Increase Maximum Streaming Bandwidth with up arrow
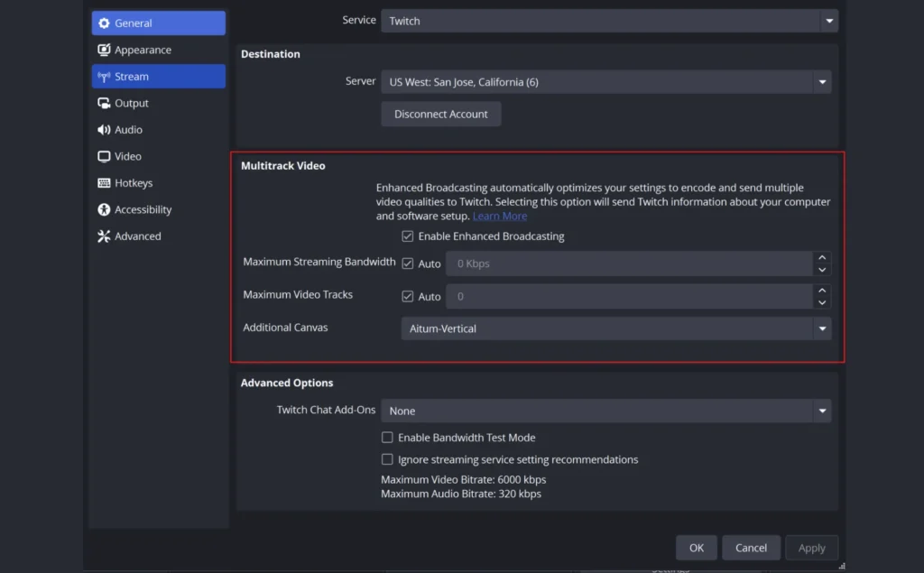This screenshot has height=573, width=924. click(822, 257)
